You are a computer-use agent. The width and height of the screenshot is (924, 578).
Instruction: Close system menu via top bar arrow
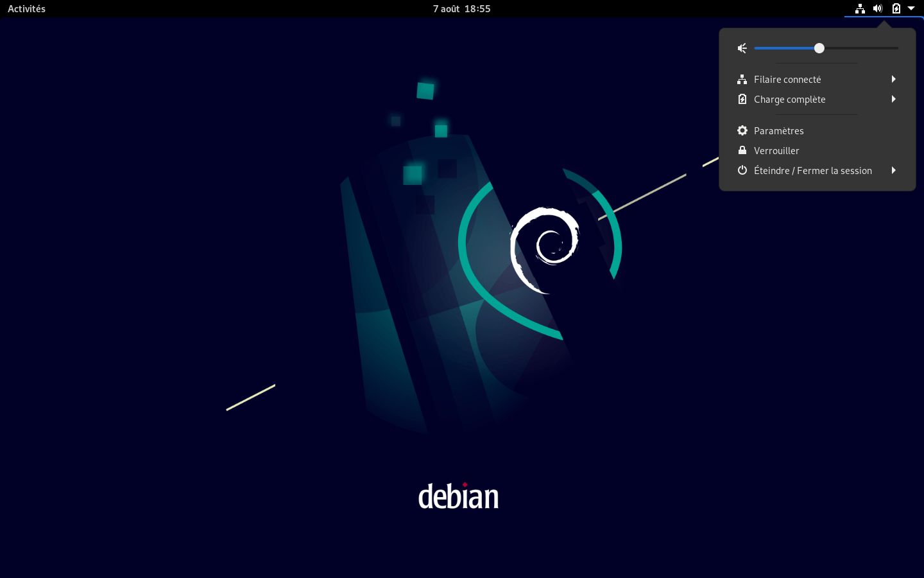(911, 8)
